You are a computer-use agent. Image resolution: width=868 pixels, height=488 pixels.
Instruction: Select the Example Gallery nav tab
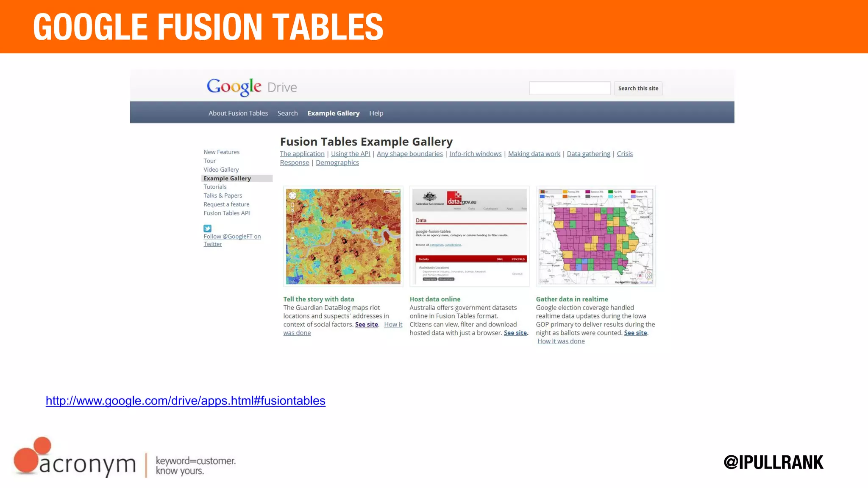click(x=334, y=113)
